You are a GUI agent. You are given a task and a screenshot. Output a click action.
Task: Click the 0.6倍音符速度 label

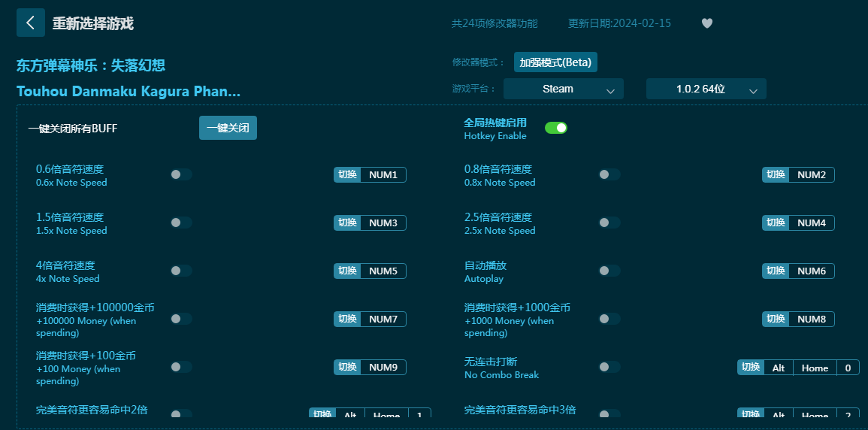point(70,169)
